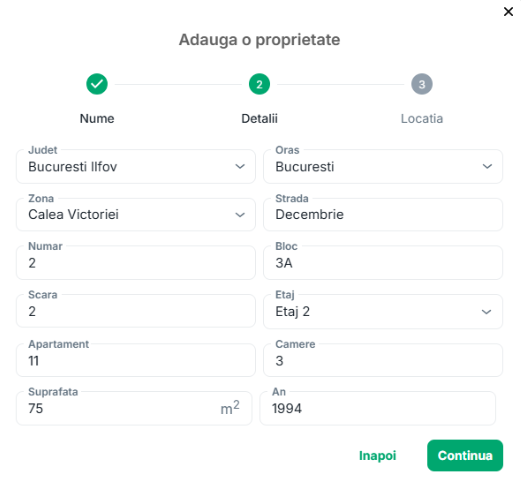The width and height of the screenshot is (521, 477).
Task: Click the completed Nume step checkmark icon
Action: click(97, 84)
